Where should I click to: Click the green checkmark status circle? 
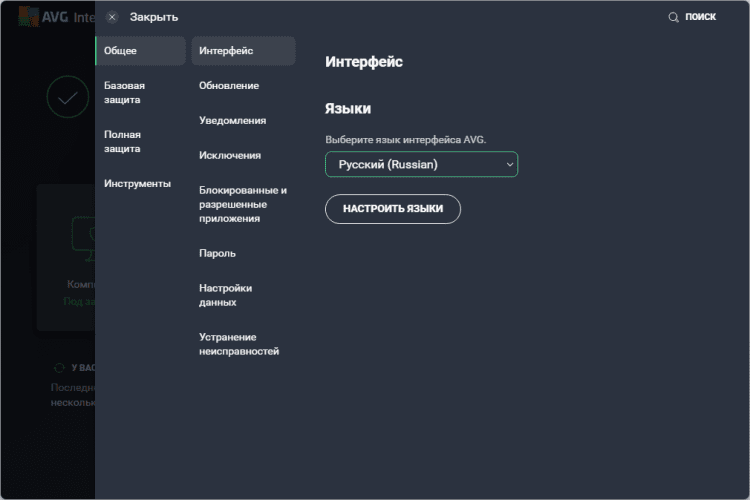(67, 98)
